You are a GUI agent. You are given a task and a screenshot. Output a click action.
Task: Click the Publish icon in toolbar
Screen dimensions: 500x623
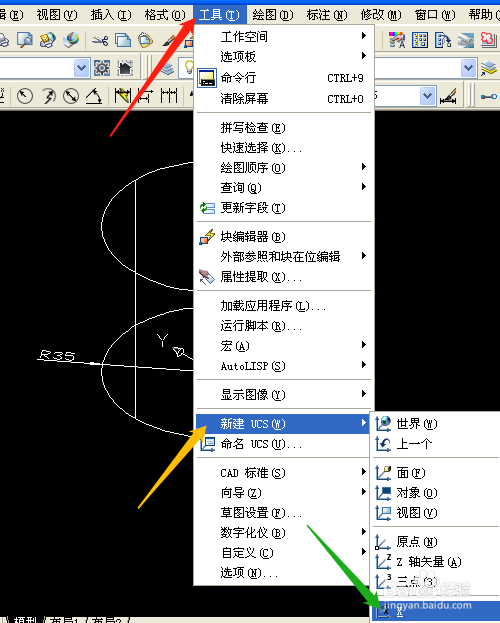(48, 40)
